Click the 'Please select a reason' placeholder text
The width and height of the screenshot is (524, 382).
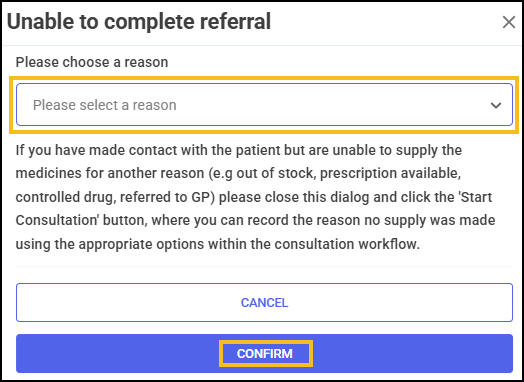point(105,105)
